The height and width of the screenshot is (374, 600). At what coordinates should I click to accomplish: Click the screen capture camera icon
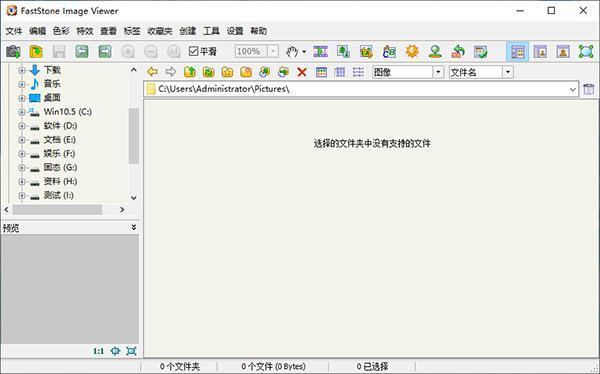13,51
